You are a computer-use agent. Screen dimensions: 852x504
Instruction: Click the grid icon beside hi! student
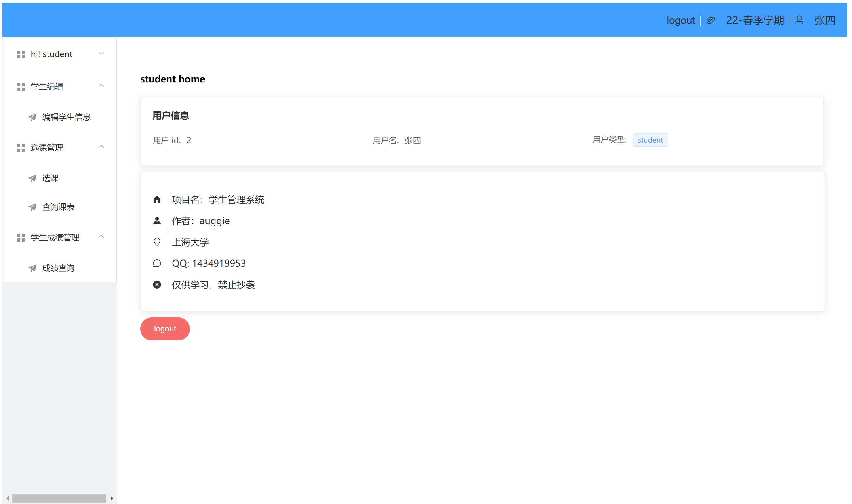(x=21, y=54)
